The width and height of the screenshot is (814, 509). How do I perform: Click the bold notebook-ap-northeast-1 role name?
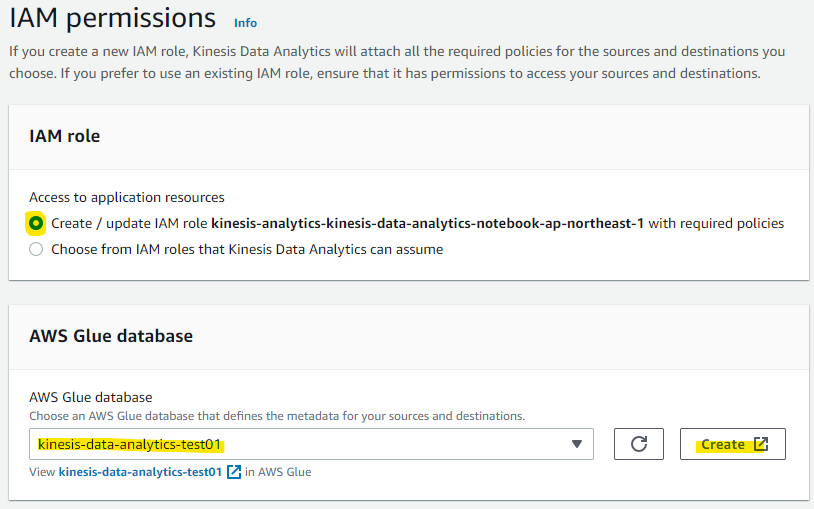coord(428,223)
